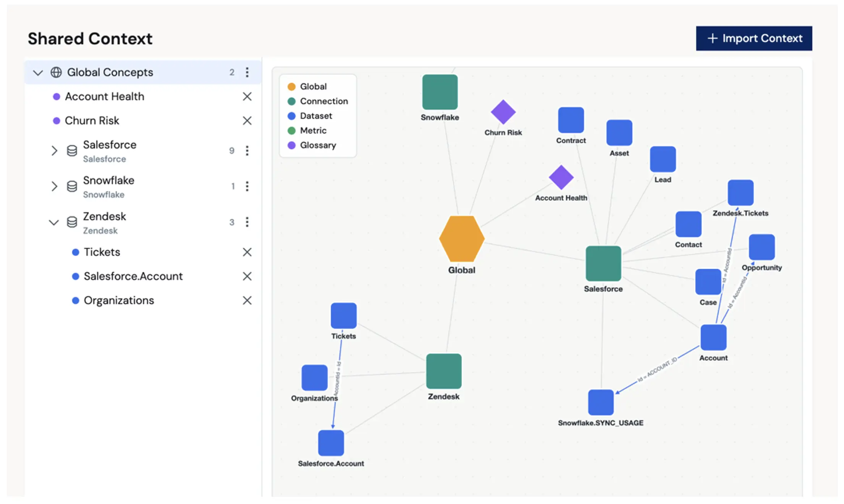The height and width of the screenshot is (504, 844).
Task: Expand the Snowflake connection in sidebar
Action: click(x=54, y=186)
